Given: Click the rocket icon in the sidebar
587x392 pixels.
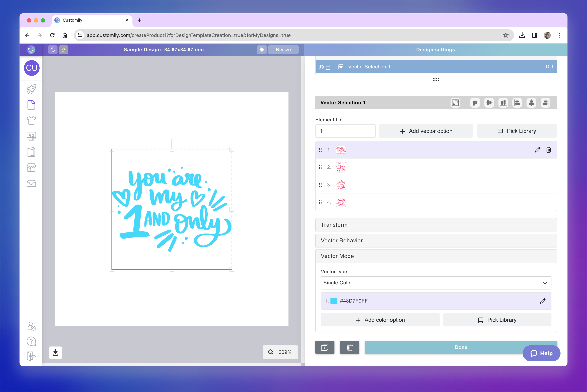Looking at the screenshot, I should coord(31,89).
